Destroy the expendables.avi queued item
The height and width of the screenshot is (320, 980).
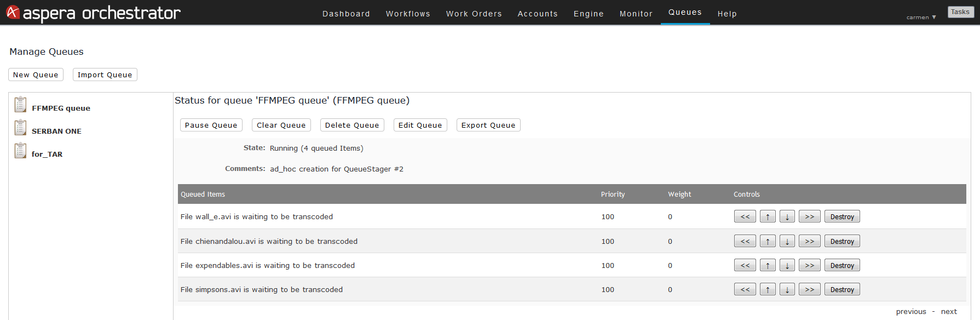tap(842, 265)
